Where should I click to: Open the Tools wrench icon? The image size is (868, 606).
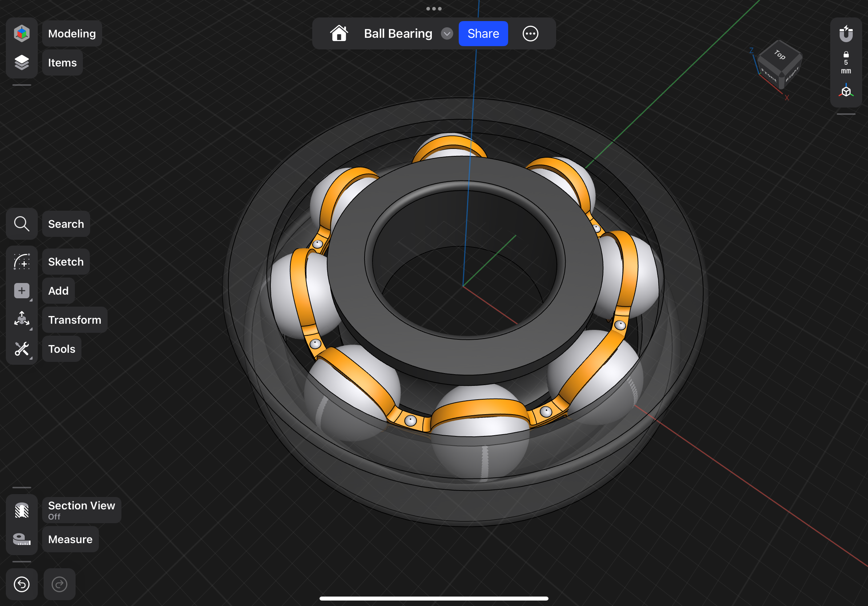coord(21,349)
